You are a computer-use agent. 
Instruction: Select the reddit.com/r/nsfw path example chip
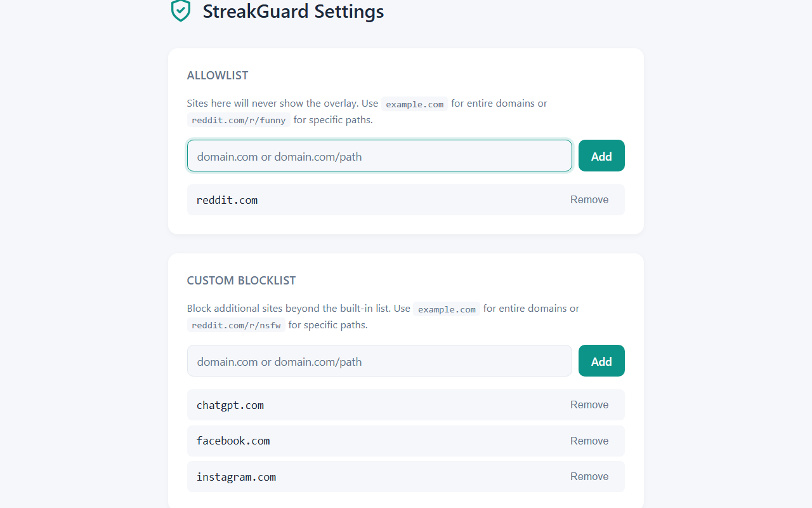click(236, 324)
